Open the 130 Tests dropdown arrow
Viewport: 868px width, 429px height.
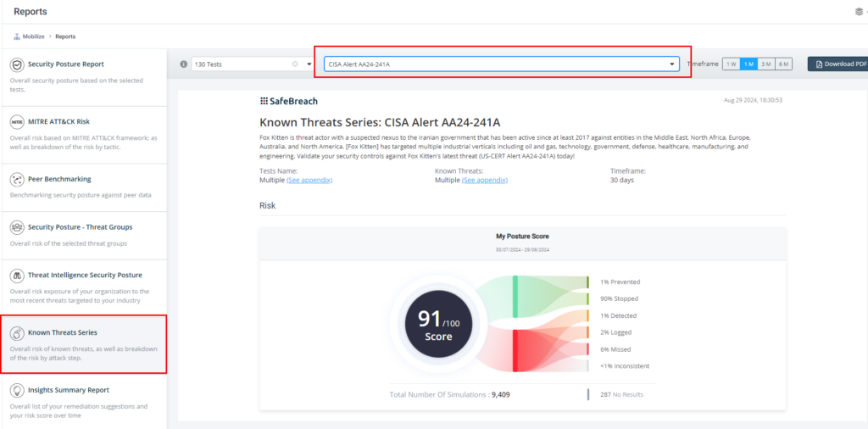tap(309, 64)
